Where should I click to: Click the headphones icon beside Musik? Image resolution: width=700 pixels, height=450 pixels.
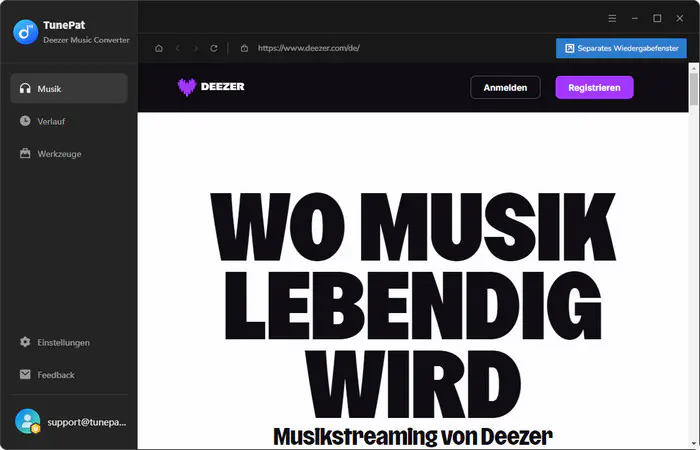(25, 88)
